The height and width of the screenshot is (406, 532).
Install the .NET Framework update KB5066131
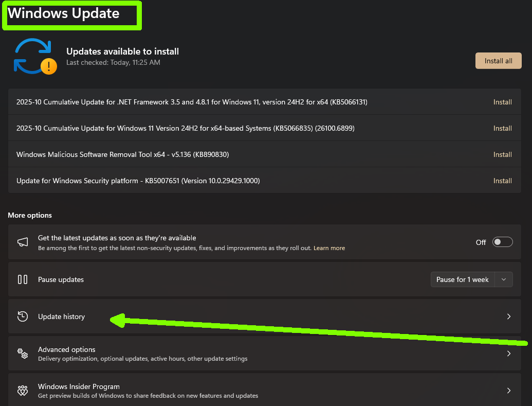[502, 102]
